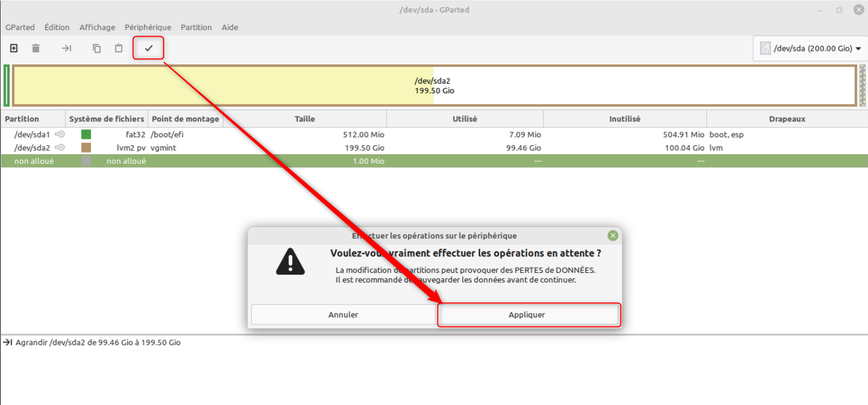Click the resize/move partition toolbar icon
The height and width of the screenshot is (405, 868).
tap(67, 49)
